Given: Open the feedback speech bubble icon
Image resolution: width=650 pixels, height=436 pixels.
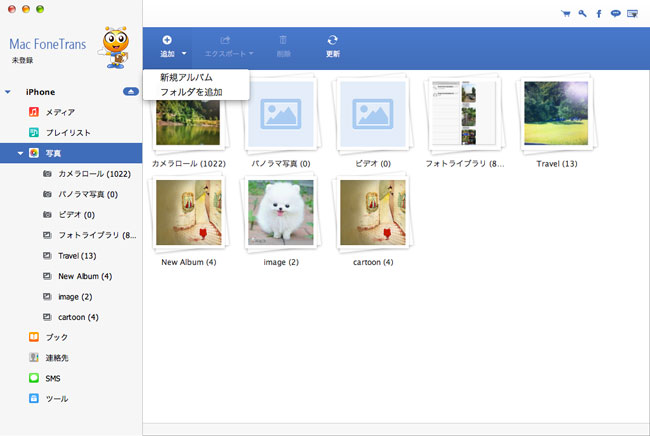Looking at the screenshot, I should coord(614,14).
